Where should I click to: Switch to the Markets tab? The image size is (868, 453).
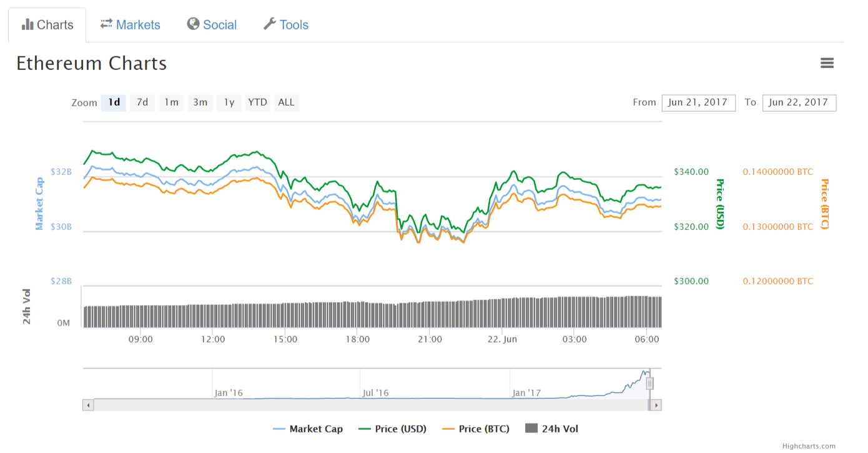point(137,25)
